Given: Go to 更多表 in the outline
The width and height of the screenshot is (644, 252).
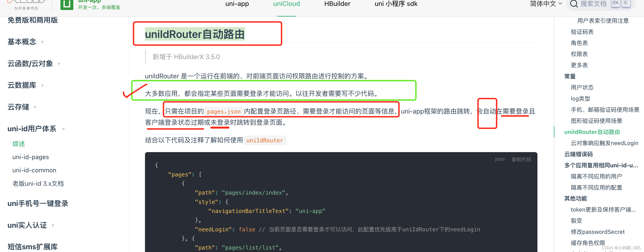Looking at the screenshot, I should click(x=579, y=65).
